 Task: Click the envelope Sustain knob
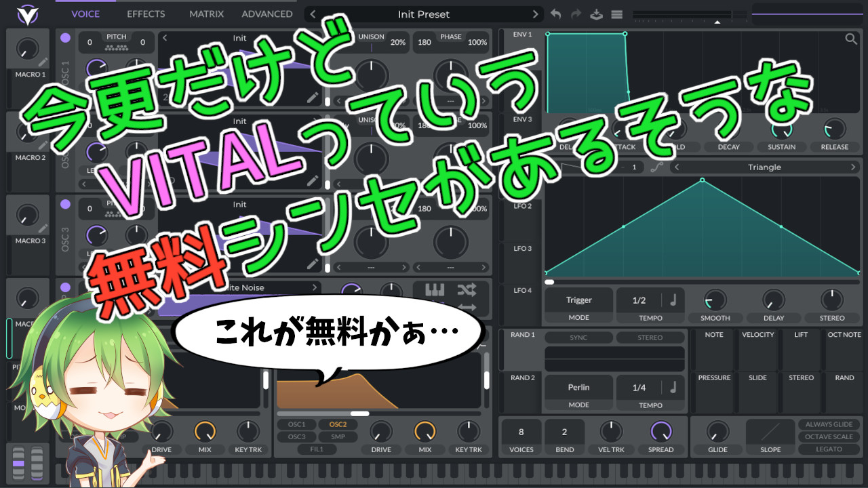tap(782, 129)
